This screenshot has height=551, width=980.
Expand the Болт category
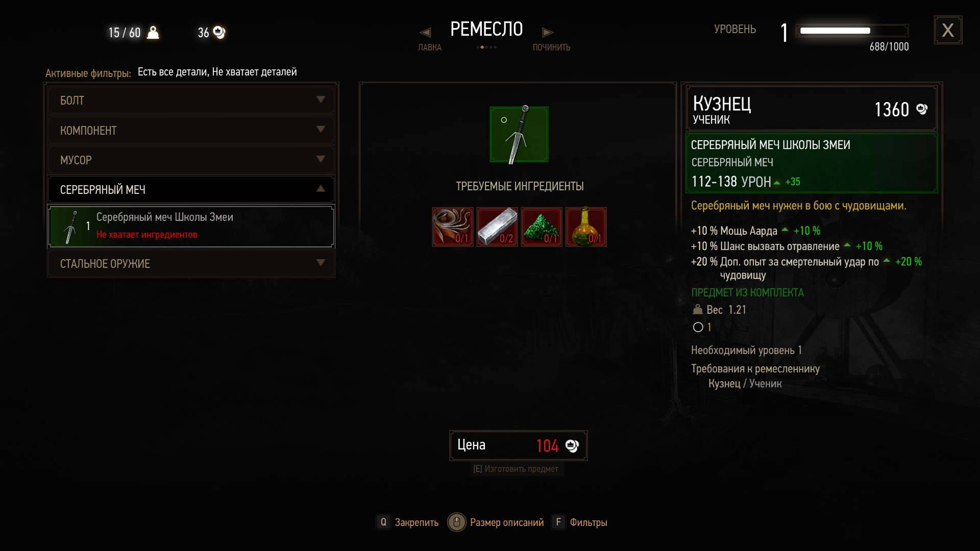click(x=191, y=101)
